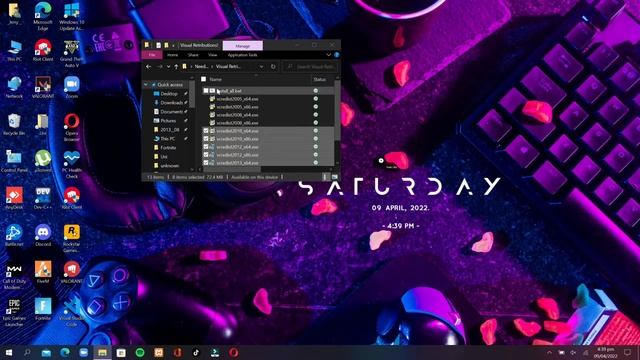
Task: Open Network desktop icon
Action: 14,88
